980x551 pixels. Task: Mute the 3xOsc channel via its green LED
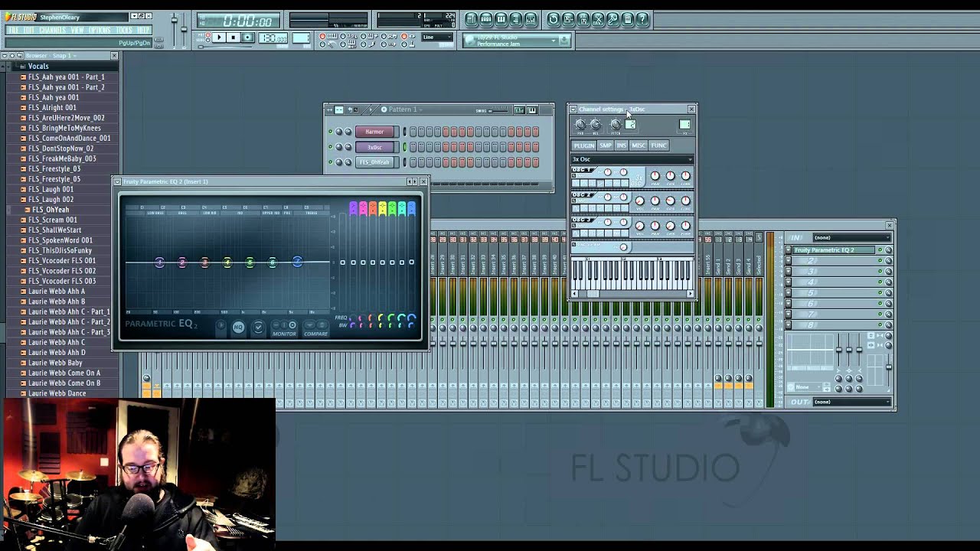330,147
